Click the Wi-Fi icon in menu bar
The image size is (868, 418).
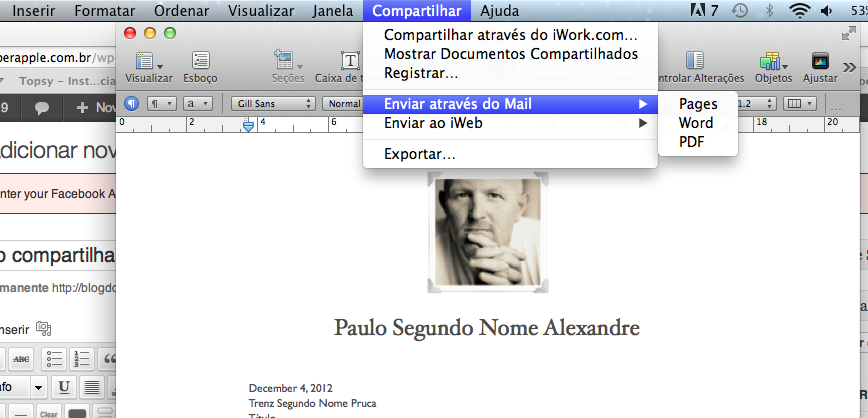(798, 12)
